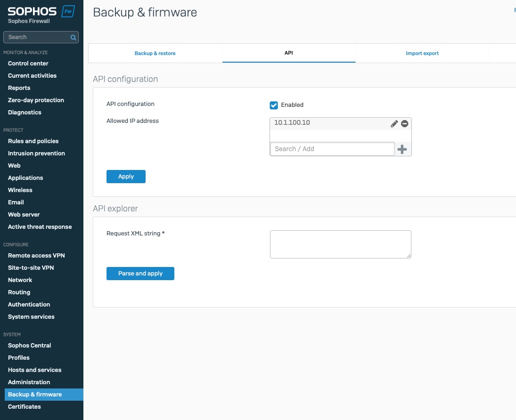
Task: Click the Enabled checkbox label
Action: 292,105
